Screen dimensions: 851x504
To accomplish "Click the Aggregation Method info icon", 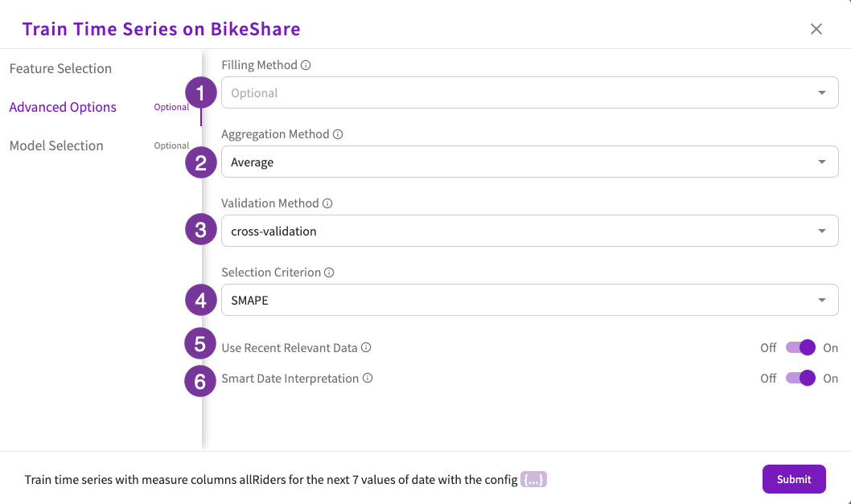I will click(x=338, y=134).
